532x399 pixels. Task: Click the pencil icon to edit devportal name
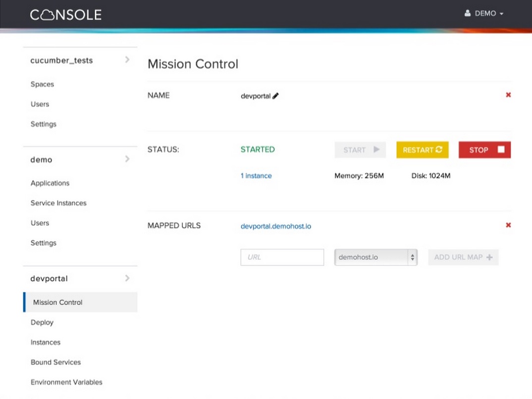(275, 96)
